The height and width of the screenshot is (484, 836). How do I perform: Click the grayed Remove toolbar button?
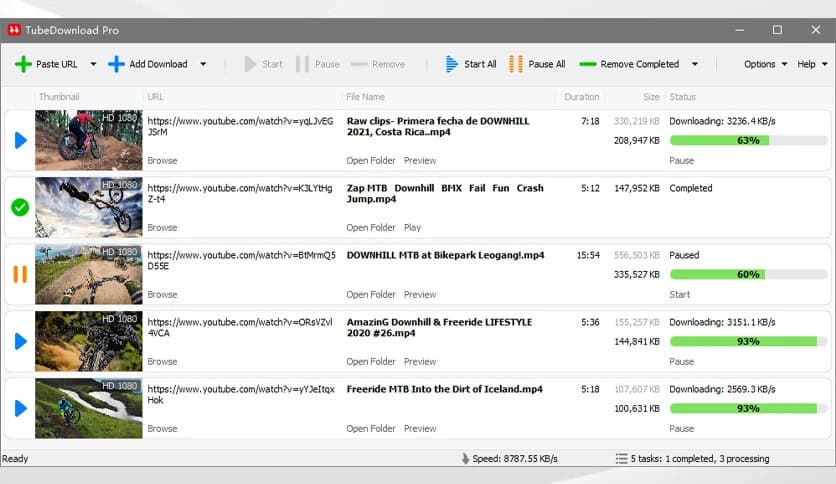point(378,64)
